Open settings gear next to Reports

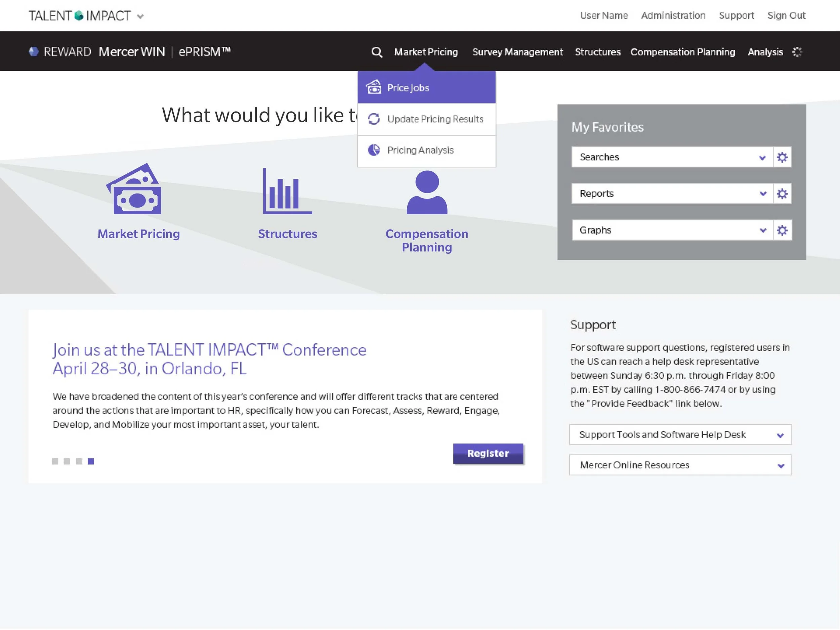click(x=782, y=194)
